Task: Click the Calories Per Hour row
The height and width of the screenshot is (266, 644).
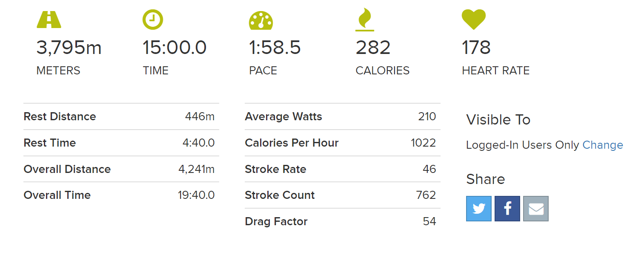Action: pyautogui.click(x=343, y=143)
